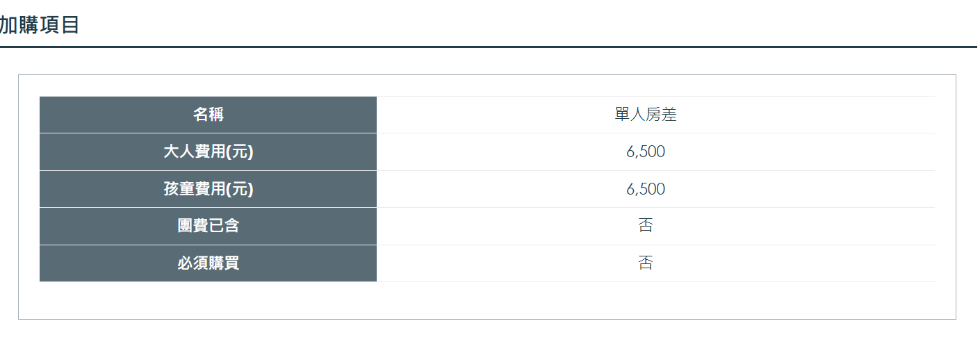The image size is (980, 344).
Task: Click the dark divider line under the heading
Action: tap(487, 47)
